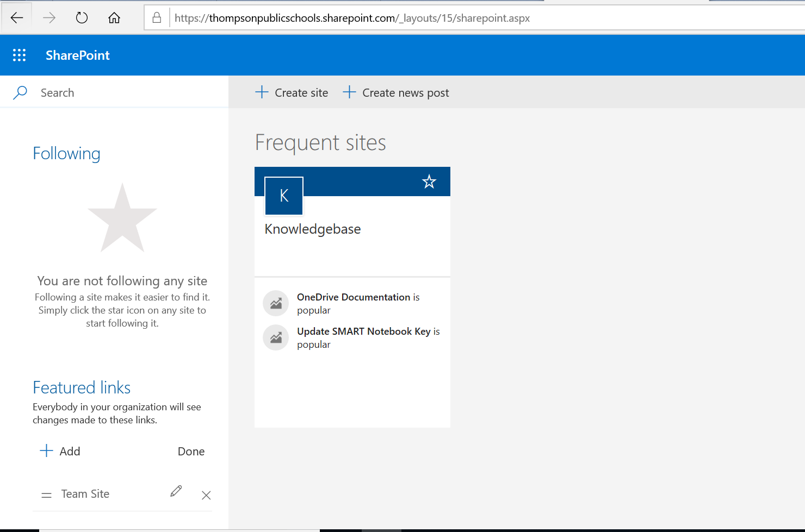Click the trending icon beside OneDrive Documentation
Screen dimensions: 805x532
(276, 303)
